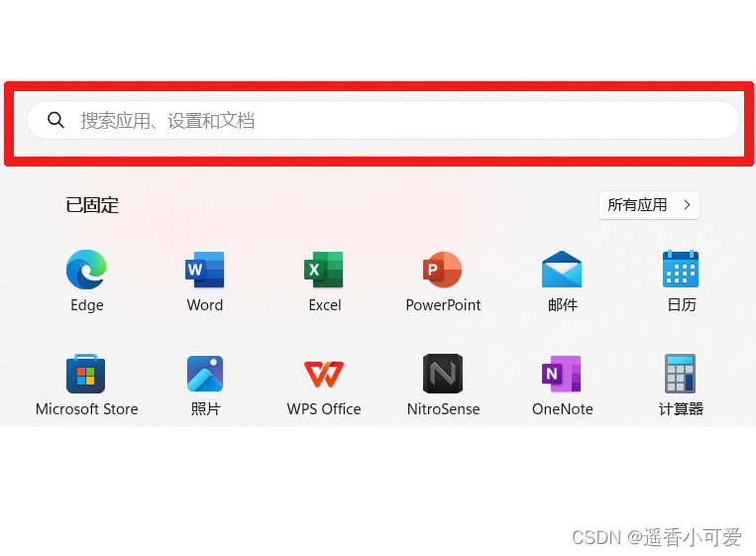
Task: Open the Edge browser app
Action: coord(87,281)
